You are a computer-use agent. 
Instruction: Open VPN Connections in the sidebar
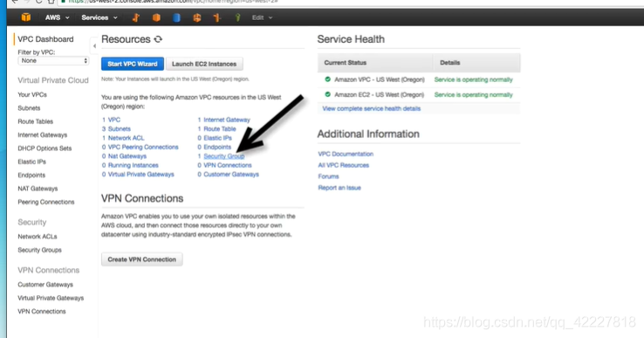42,311
